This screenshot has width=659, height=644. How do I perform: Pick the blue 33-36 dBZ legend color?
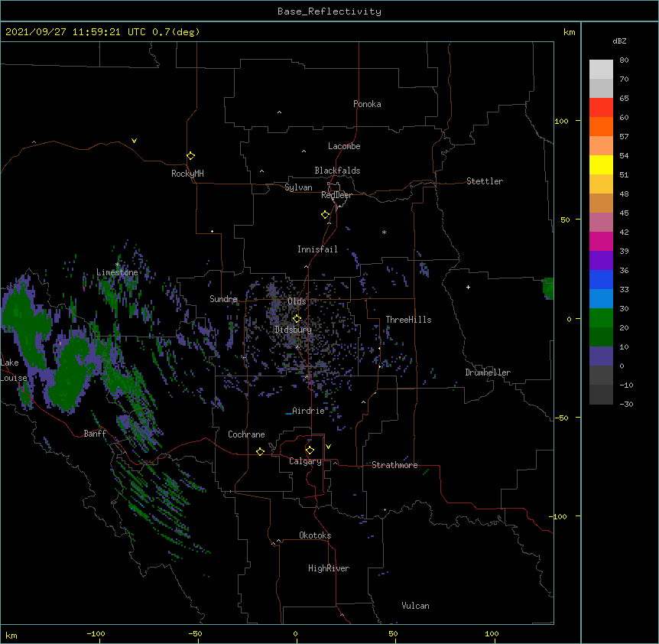(601, 279)
